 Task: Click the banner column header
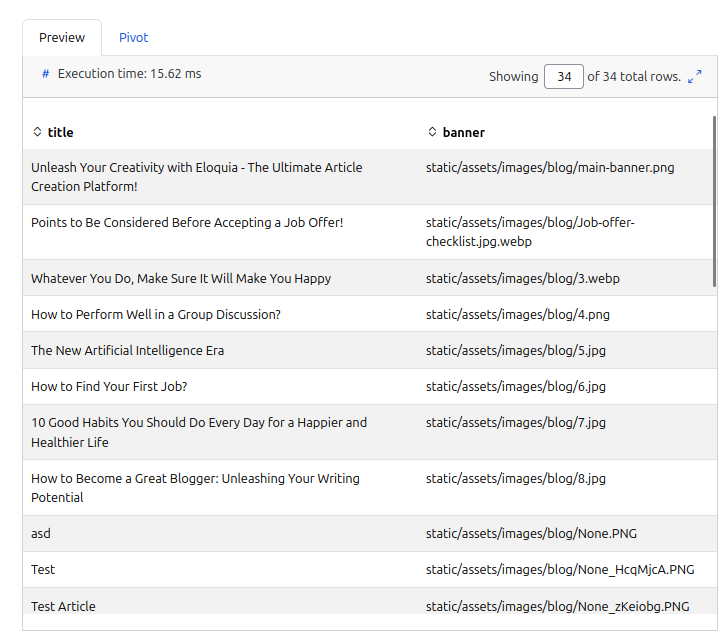click(x=464, y=132)
